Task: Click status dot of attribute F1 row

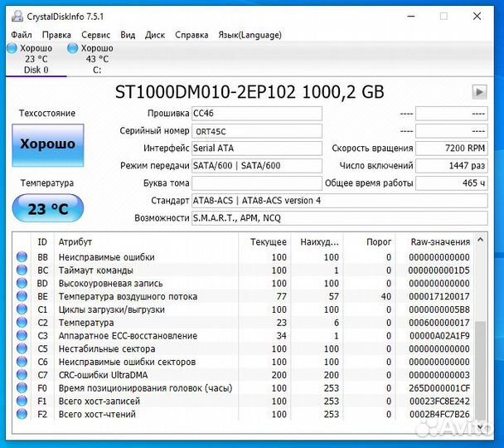Action: pos(22,401)
